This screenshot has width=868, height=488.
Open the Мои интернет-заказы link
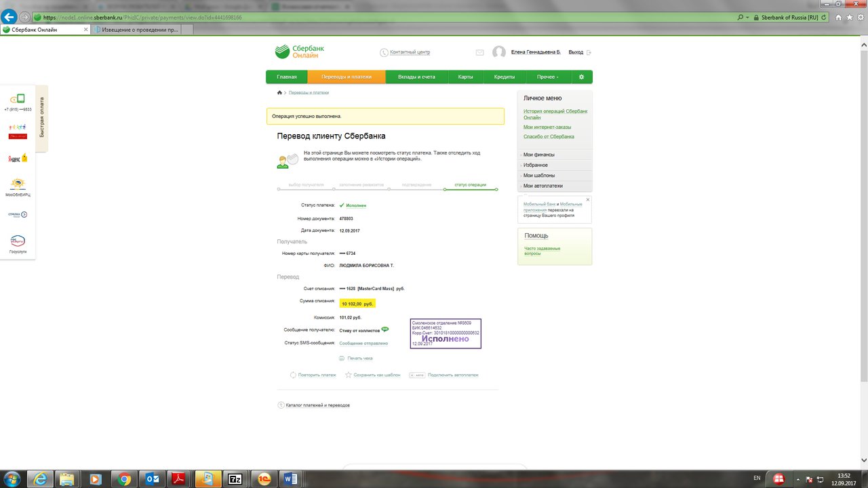(547, 127)
